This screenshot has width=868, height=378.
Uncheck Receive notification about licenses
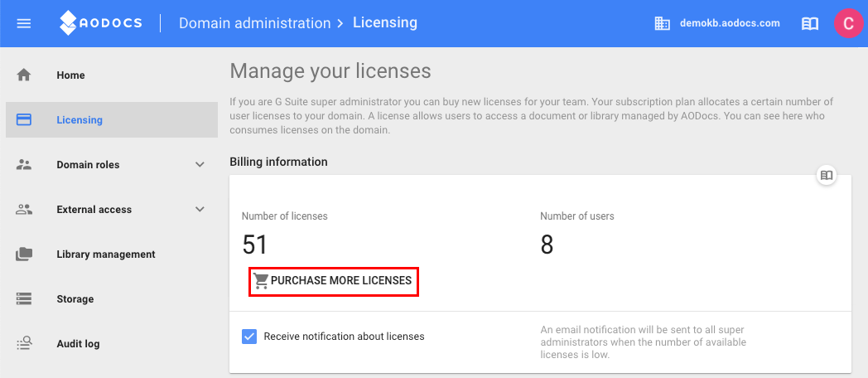pos(249,336)
